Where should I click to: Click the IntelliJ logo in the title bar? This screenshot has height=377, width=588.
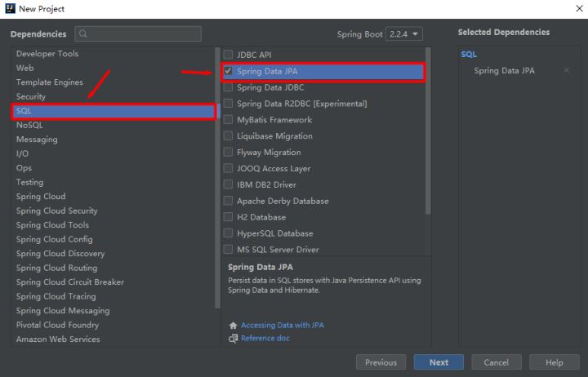click(x=9, y=8)
